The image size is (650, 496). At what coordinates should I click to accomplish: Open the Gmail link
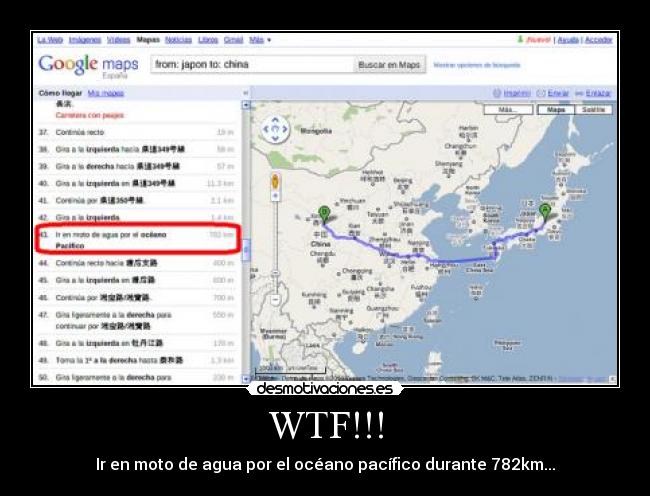(x=233, y=40)
